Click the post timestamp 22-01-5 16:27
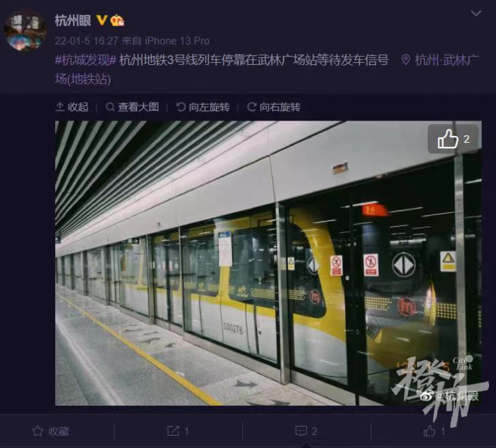Image resolution: width=496 pixels, height=448 pixels. pyautogui.click(x=87, y=41)
